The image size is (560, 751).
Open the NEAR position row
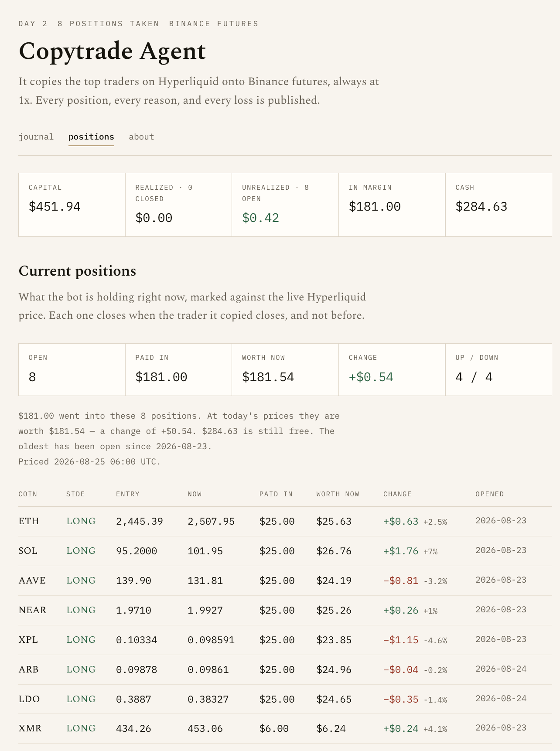pyautogui.click(x=285, y=611)
